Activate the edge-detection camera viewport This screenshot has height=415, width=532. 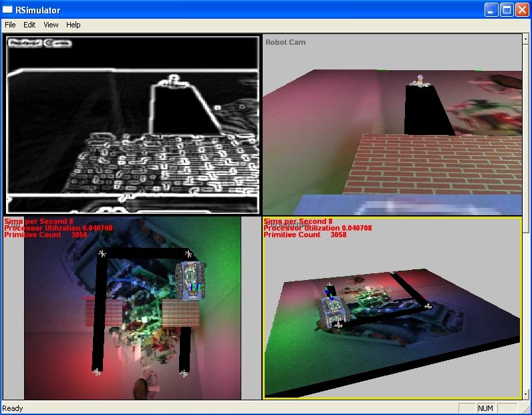(132, 125)
